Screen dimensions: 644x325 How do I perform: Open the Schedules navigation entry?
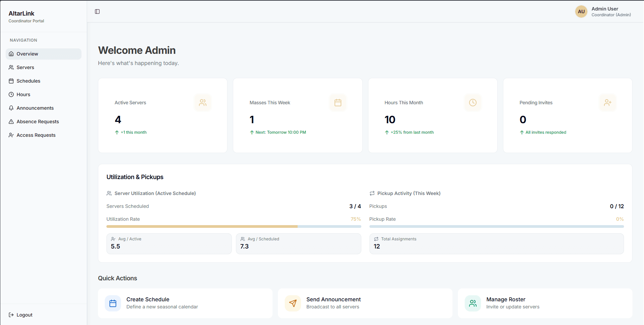28,81
